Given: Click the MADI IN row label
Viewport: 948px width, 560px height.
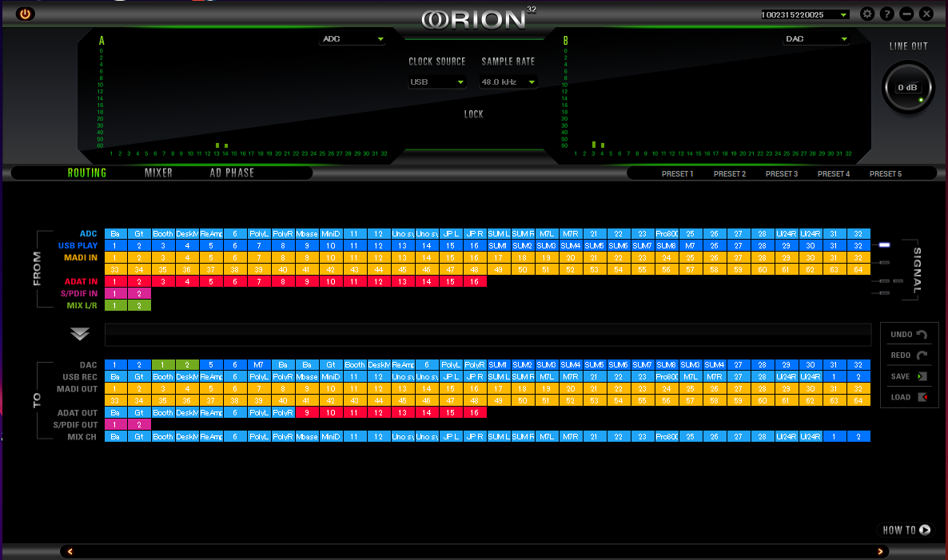Looking at the screenshot, I should point(81,258).
